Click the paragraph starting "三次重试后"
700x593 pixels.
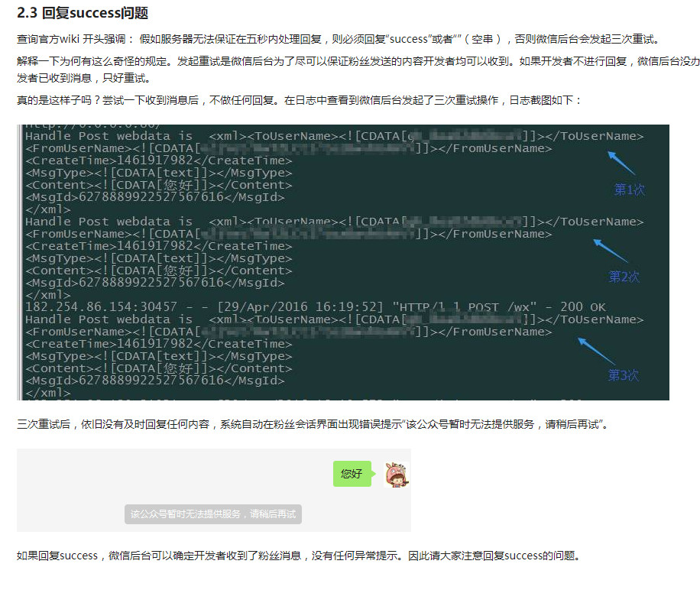tap(313, 424)
